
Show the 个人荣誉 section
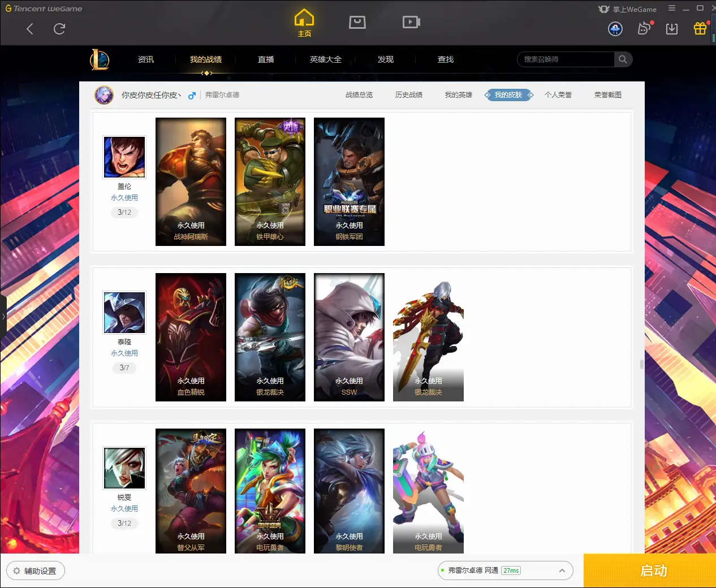click(558, 95)
